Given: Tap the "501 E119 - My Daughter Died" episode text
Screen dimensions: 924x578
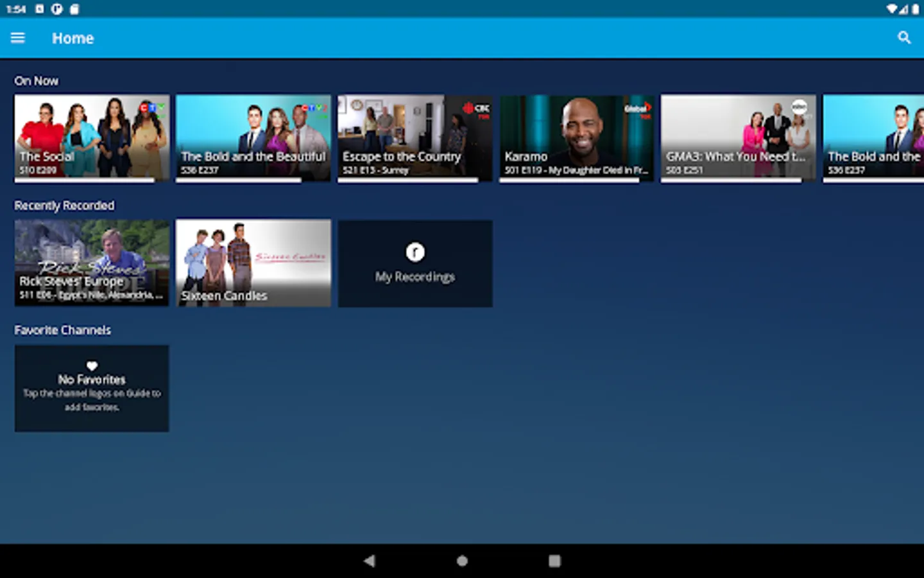Looking at the screenshot, I should click(576, 170).
